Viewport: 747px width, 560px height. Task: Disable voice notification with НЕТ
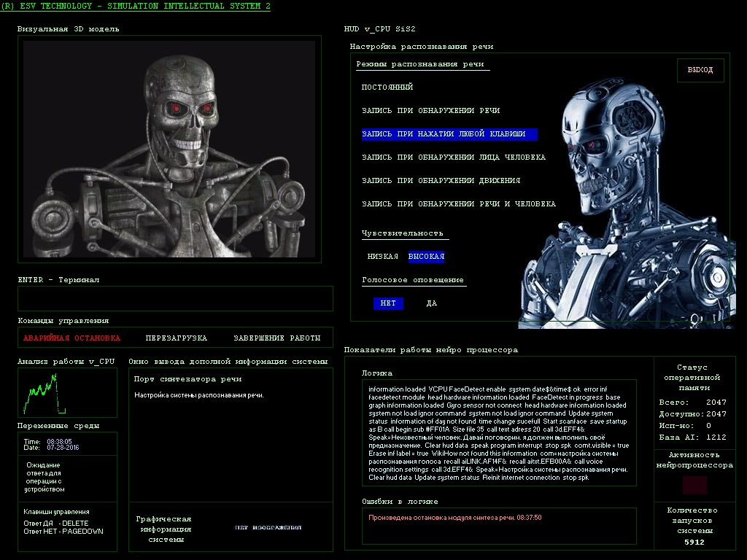388,303
